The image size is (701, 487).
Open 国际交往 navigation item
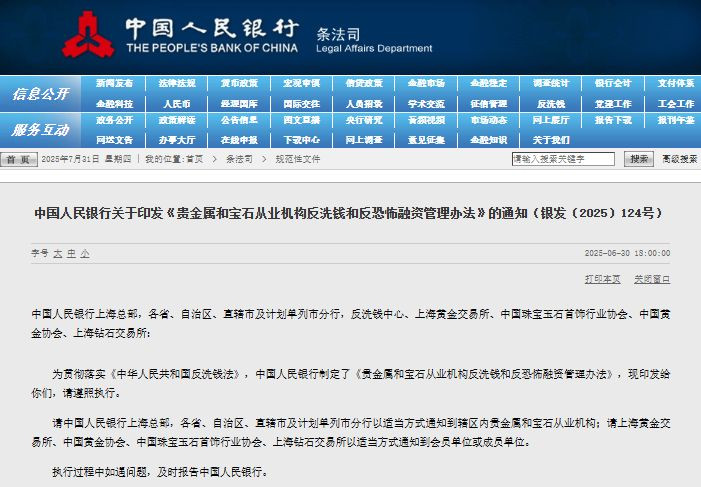[x=302, y=104]
